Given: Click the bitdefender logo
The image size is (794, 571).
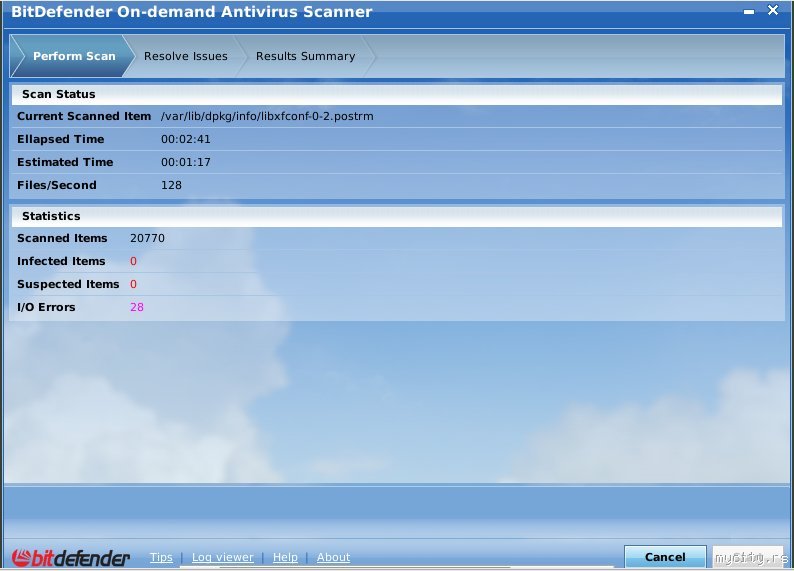Looking at the screenshot, I should (x=70, y=558).
